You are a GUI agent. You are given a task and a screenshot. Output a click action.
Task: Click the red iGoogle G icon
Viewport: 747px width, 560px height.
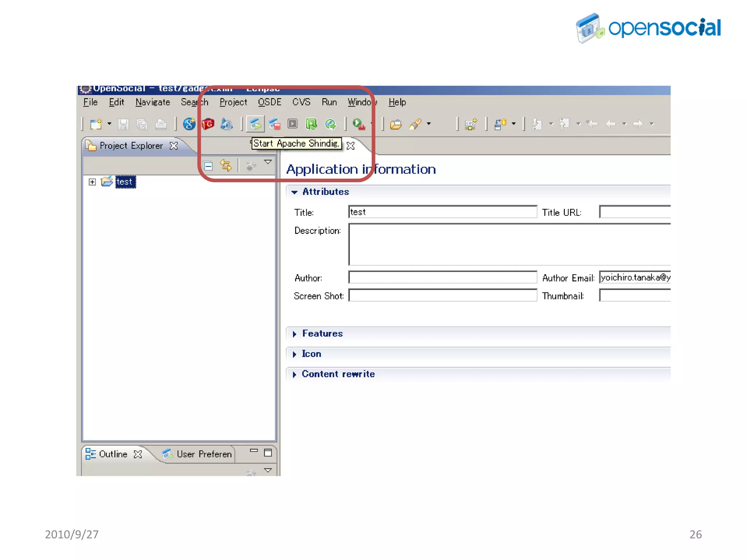coord(208,124)
